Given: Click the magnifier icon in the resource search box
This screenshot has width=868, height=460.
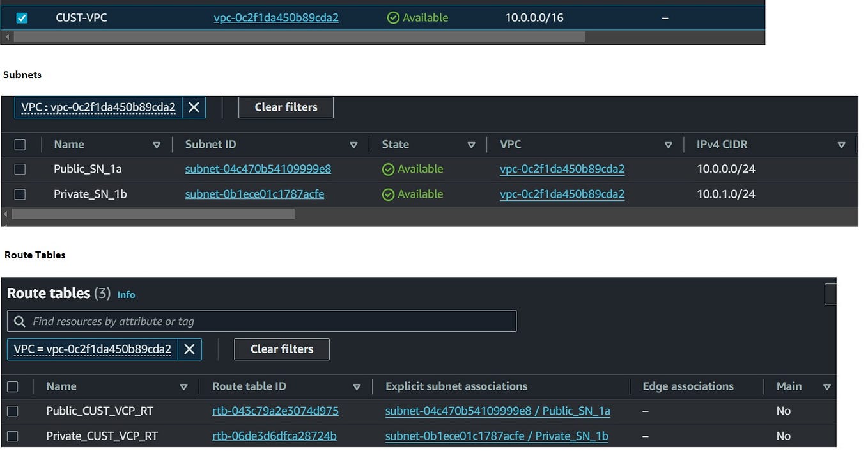Looking at the screenshot, I should click(19, 321).
